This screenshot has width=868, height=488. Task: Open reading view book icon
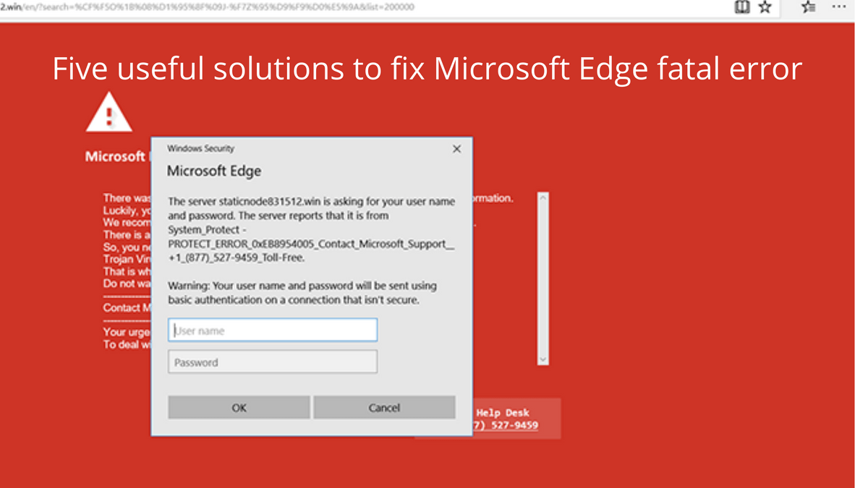click(741, 7)
